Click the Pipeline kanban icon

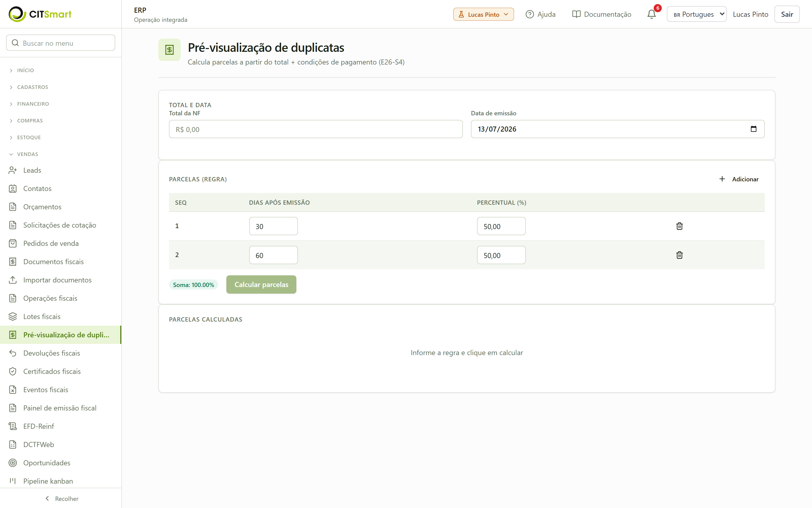[13, 481]
